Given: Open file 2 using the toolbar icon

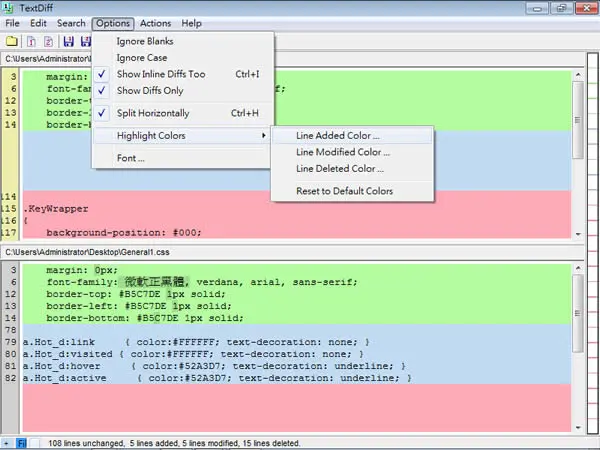Looking at the screenshot, I should [x=49, y=41].
